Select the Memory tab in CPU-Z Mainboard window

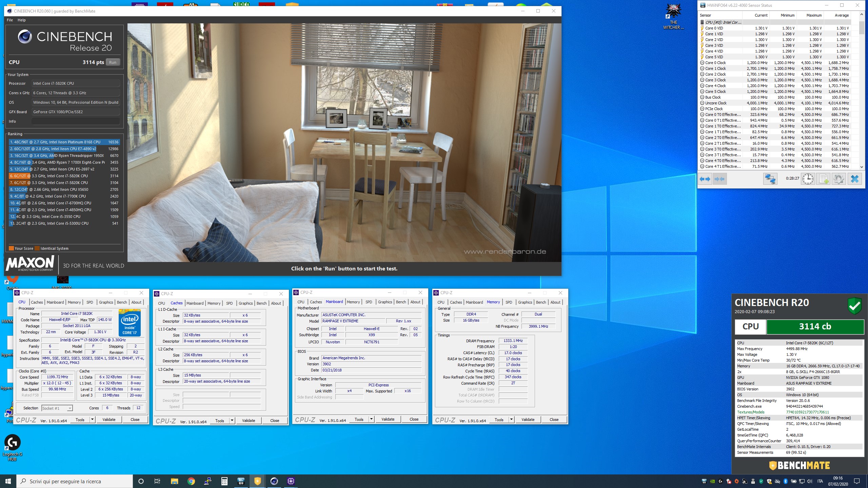click(x=353, y=302)
